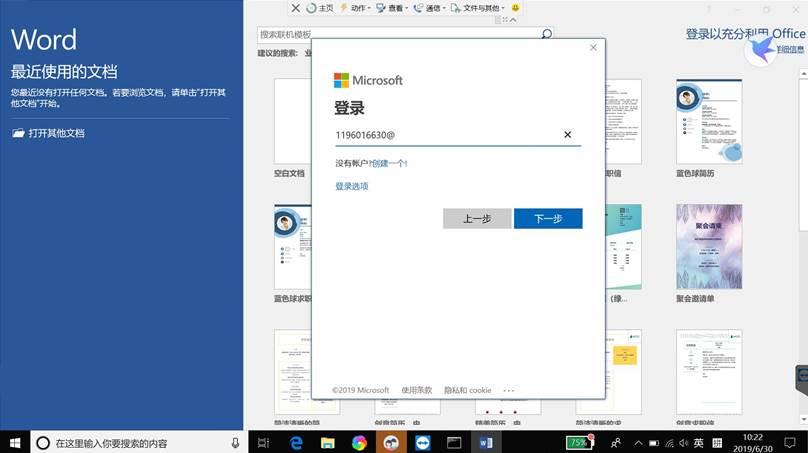Open the Action Center notifications icon
Viewport: 808px width, 453px height.
point(790,443)
